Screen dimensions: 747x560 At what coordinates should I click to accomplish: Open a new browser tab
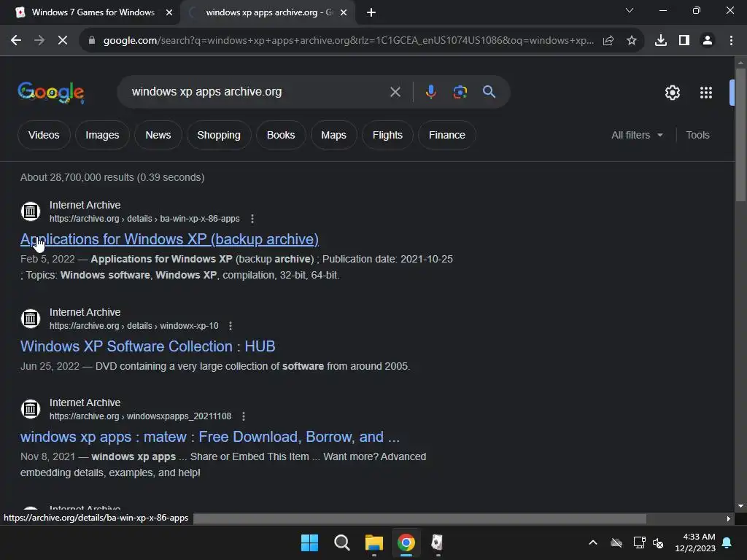(x=371, y=13)
